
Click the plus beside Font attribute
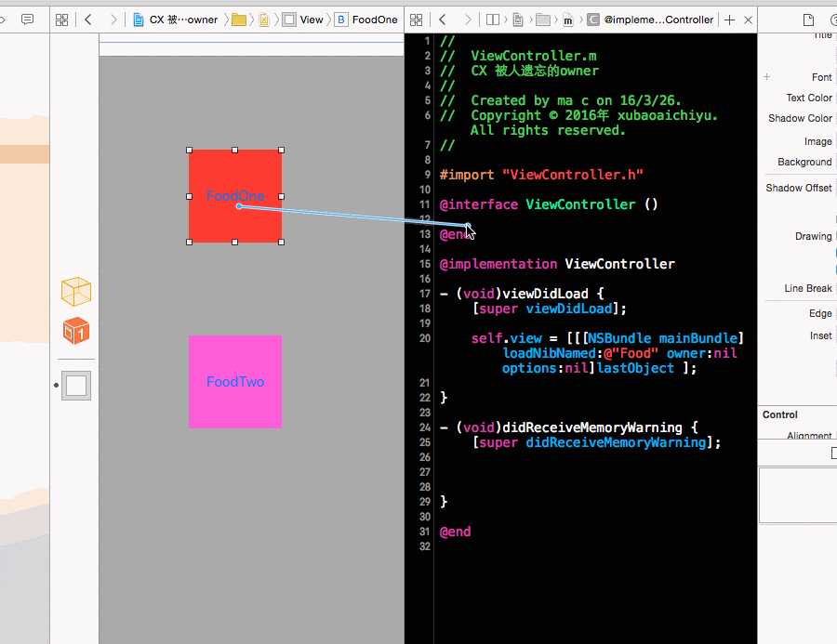[766, 77]
